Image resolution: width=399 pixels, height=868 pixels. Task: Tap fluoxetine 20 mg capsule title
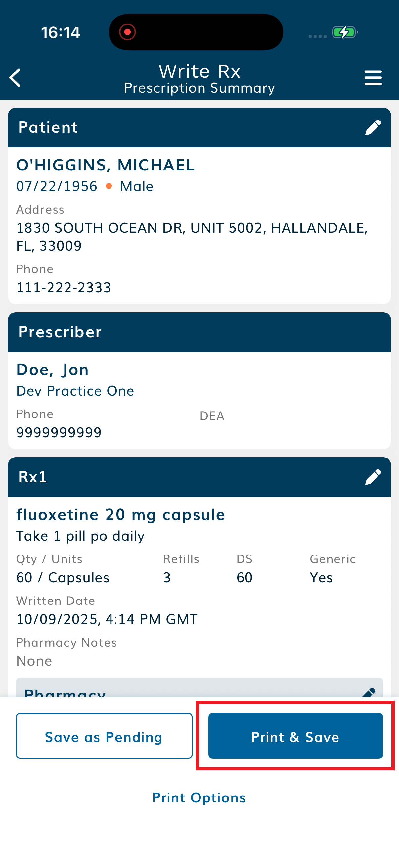coord(120,515)
